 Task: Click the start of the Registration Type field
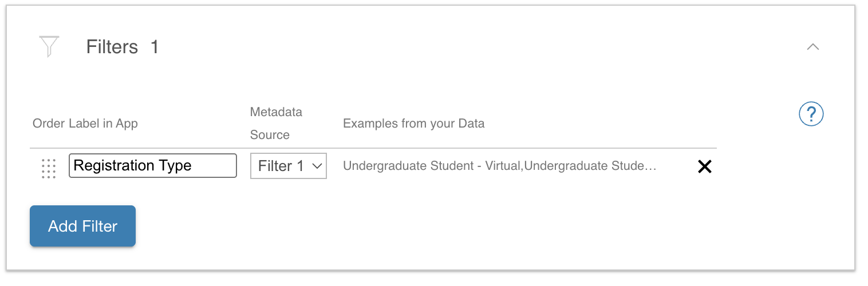[x=75, y=166]
